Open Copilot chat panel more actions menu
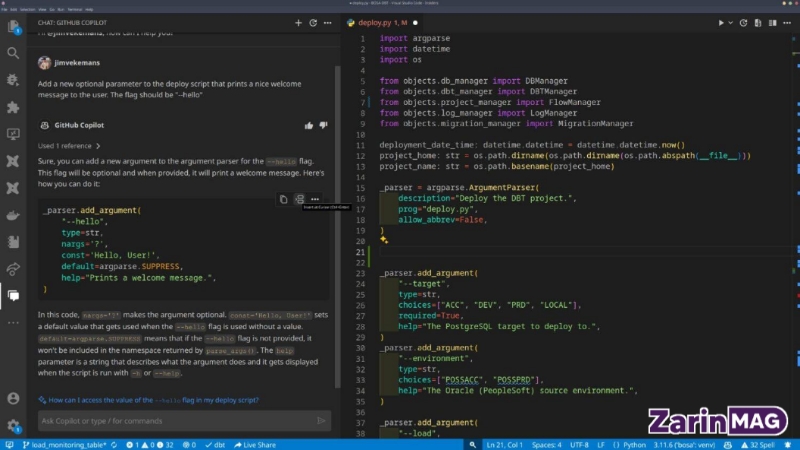 click(x=328, y=23)
